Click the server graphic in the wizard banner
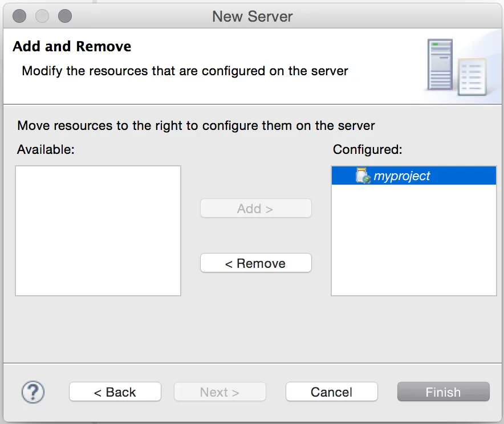The image size is (504, 424). click(440, 64)
